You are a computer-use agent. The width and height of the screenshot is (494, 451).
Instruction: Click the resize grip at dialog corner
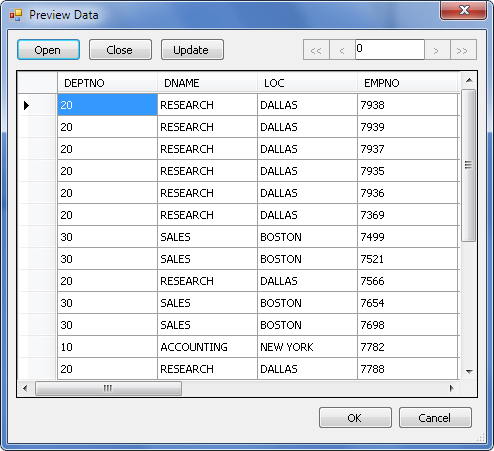tap(481, 437)
